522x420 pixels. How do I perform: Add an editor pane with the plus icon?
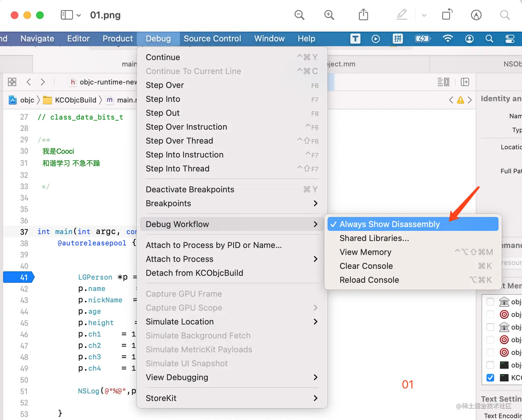(465, 82)
